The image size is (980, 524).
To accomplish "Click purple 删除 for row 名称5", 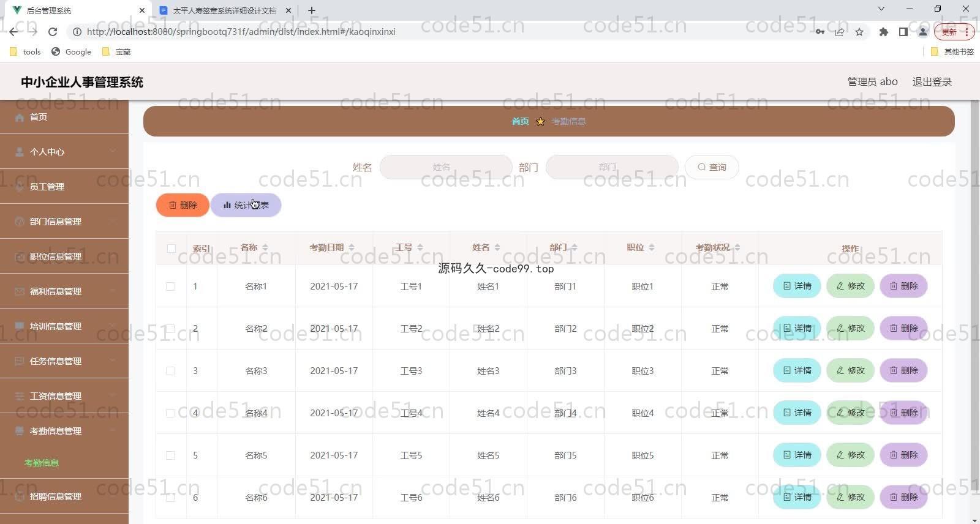I will pyautogui.click(x=903, y=455).
